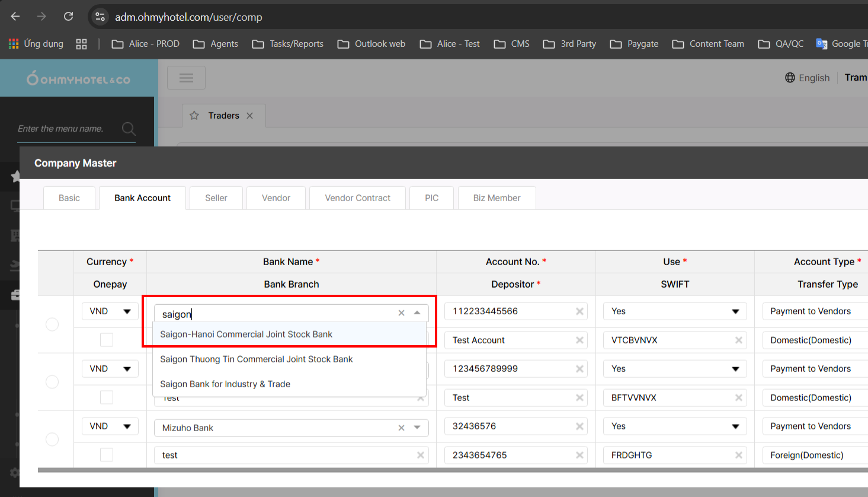Image resolution: width=868 pixels, height=497 pixels.
Task: Clear the VTCBVNVX SWIFT code
Action: pyautogui.click(x=738, y=340)
